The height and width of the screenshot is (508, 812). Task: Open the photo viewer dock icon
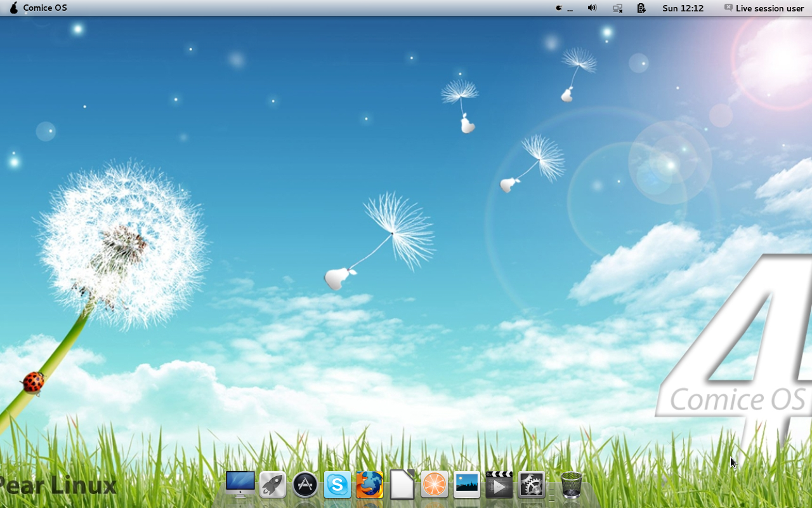(x=467, y=485)
